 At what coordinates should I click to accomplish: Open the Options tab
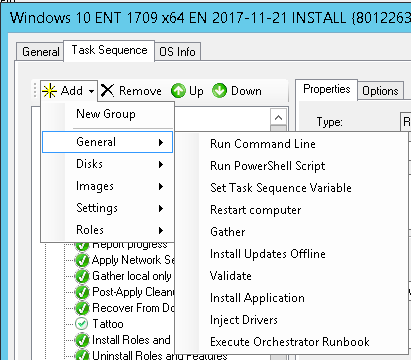pyautogui.click(x=380, y=91)
